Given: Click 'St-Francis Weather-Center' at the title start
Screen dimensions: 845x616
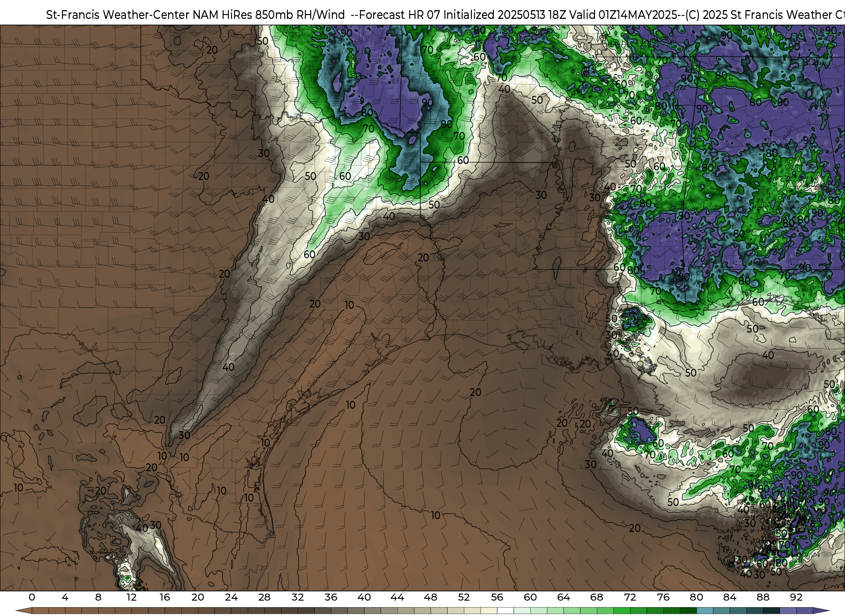Looking at the screenshot, I should [118, 15].
